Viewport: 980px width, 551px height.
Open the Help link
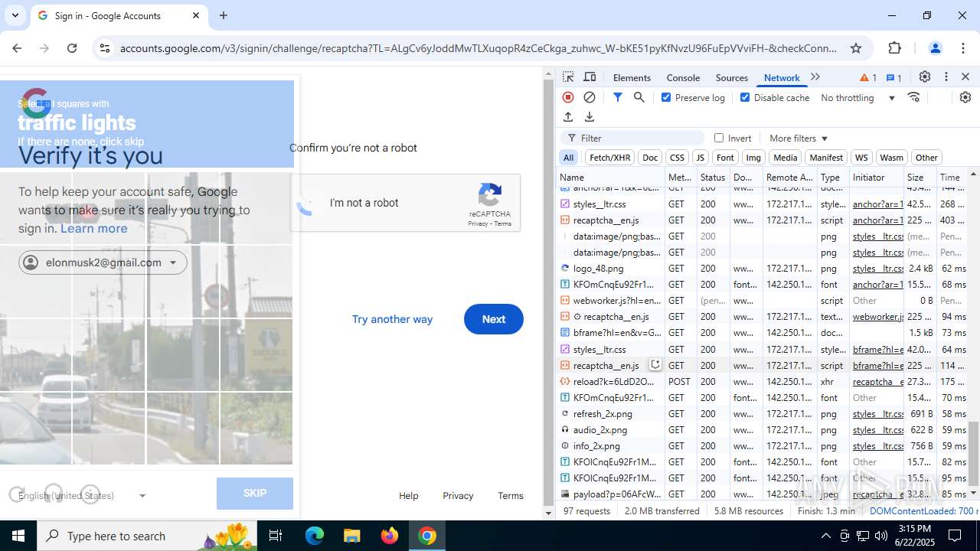(x=409, y=496)
